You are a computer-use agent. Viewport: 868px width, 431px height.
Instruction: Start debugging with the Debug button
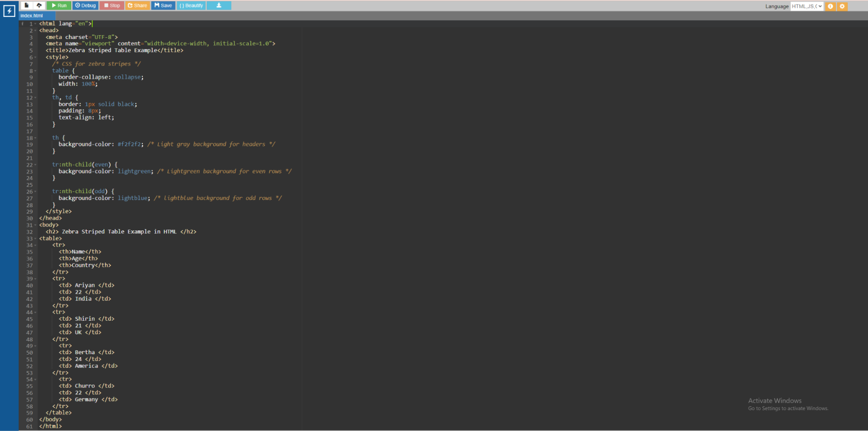point(85,6)
